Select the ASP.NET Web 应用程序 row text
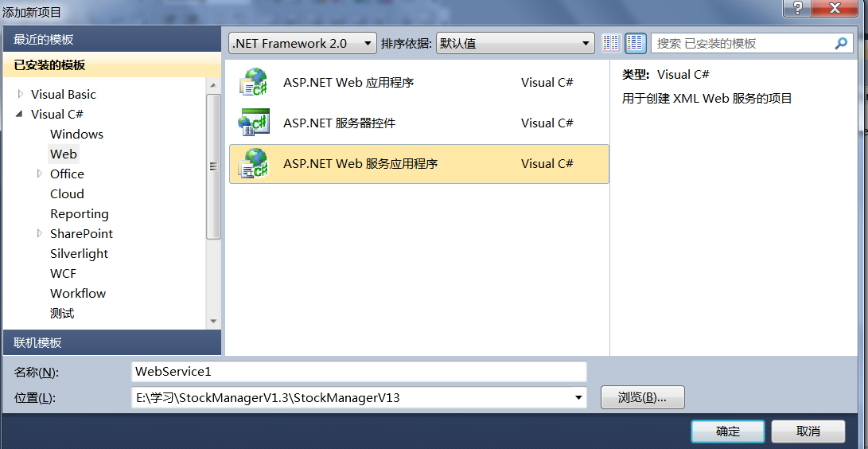This screenshot has height=449, width=868. tap(348, 83)
